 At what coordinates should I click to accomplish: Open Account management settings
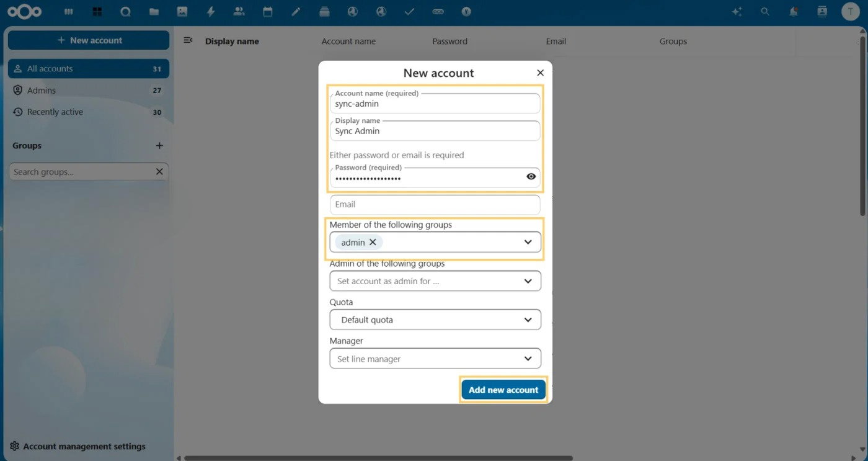click(x=78, y=447)
